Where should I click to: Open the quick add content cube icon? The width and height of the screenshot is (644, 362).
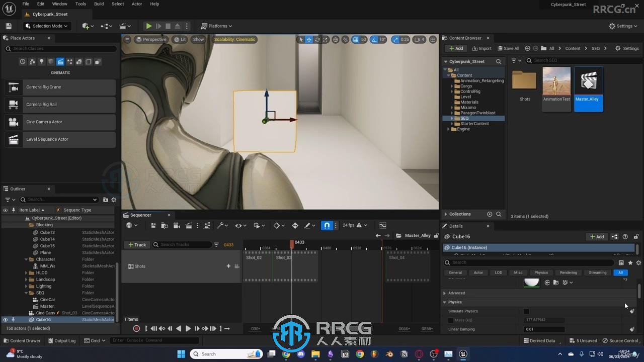click(88, 26)
